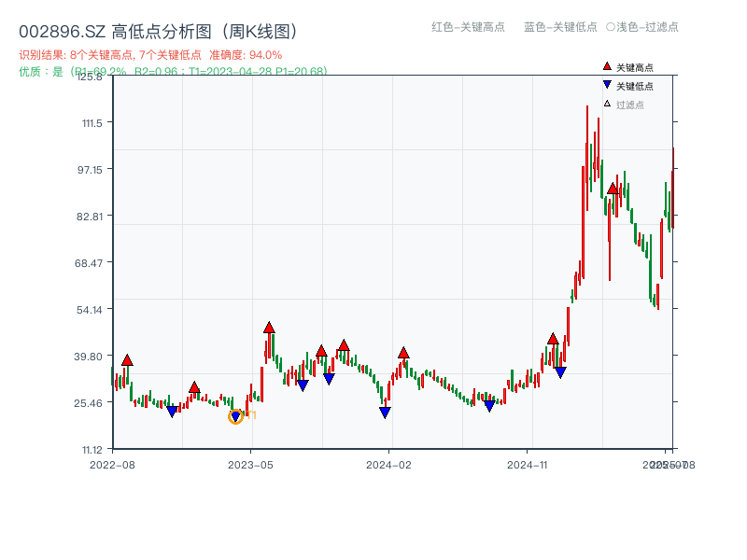The image size is (747, 560).
Task: Click the blue low marker near 2024-02
Action: [385, 411]
